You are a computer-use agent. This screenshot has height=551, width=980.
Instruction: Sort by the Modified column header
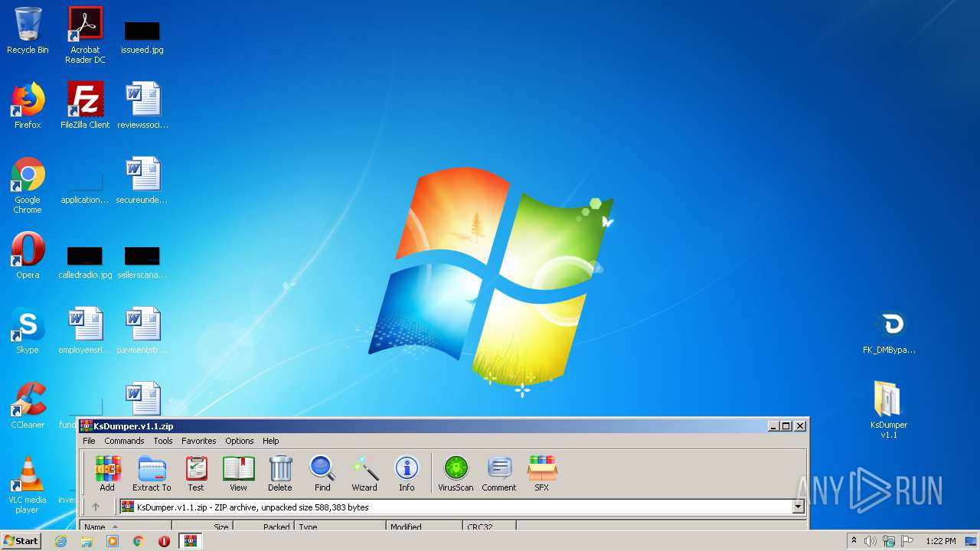(x=424, y=527)
